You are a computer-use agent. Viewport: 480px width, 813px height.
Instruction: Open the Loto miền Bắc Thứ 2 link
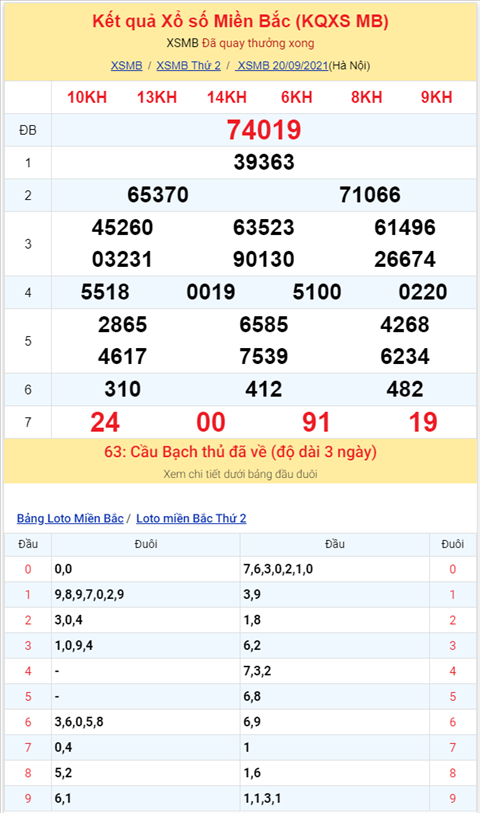click(191, 518)
